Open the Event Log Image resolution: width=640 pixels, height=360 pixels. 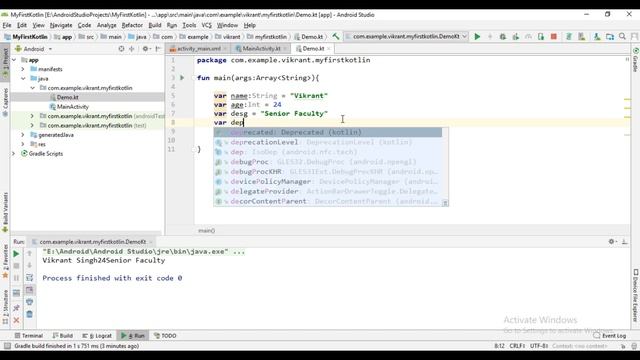(x=609, y=336)
